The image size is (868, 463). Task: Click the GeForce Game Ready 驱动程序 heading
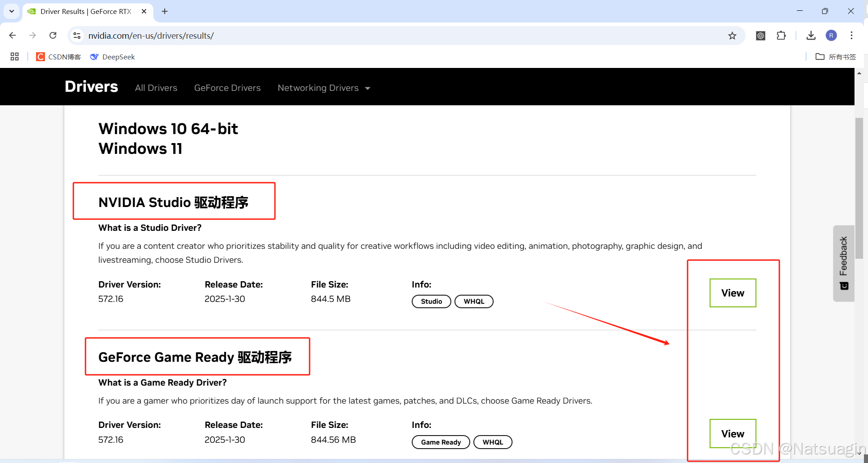(x=195, y=357)
